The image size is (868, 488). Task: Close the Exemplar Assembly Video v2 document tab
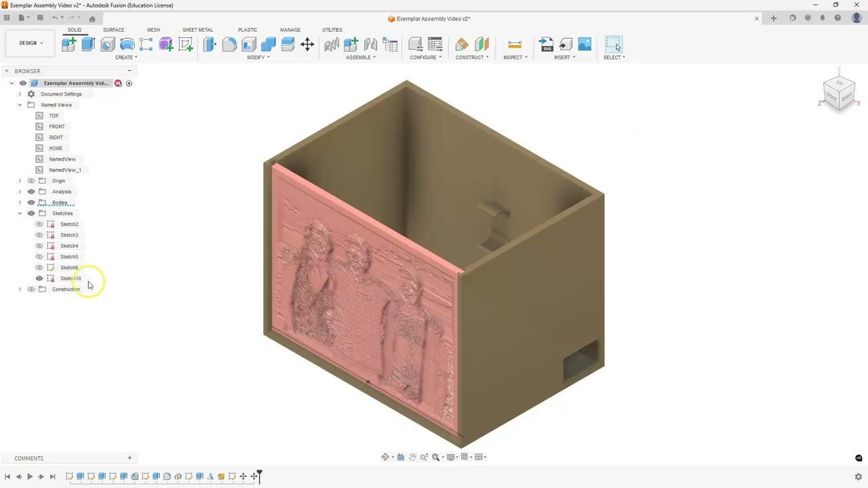click(x=757, y=18)
